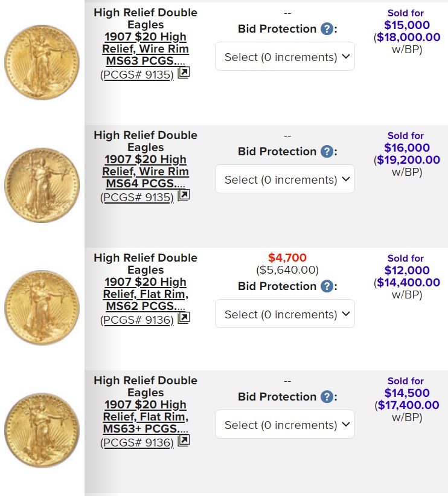Expand the increments dropdown for the MS62 Flat Rim lot
The image size is (448, 496).
285,314
